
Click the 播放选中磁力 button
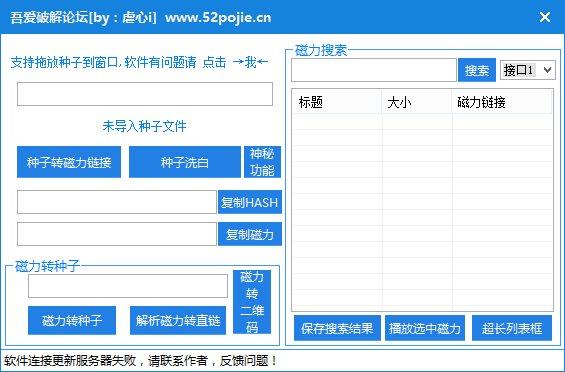pos(425,328)
